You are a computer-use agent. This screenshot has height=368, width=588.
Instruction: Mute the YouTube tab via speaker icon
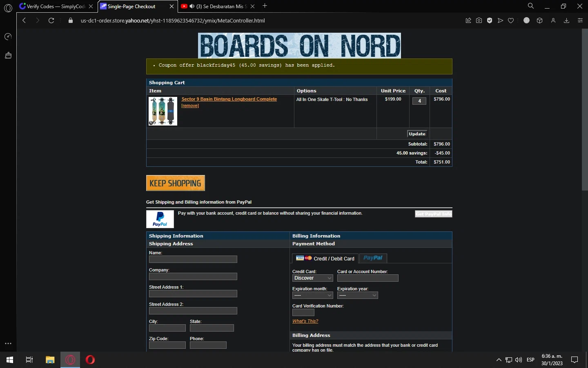point(192,7)
